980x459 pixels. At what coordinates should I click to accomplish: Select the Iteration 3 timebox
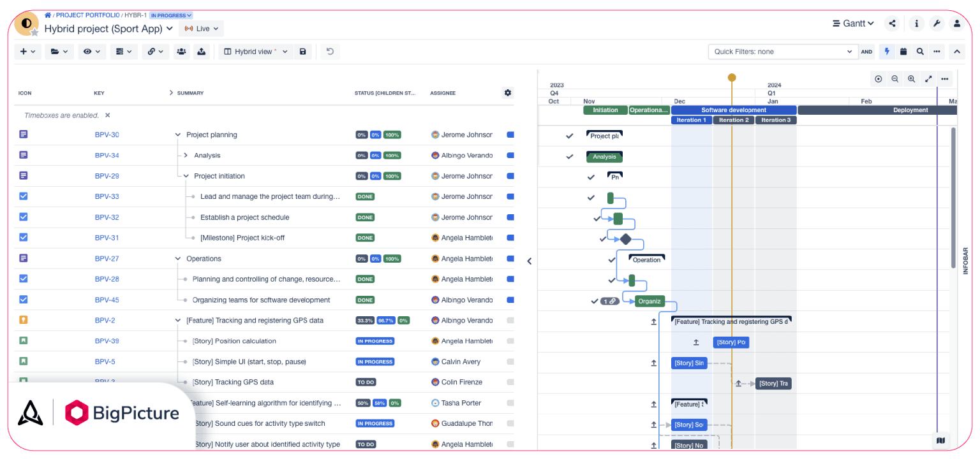776,120
